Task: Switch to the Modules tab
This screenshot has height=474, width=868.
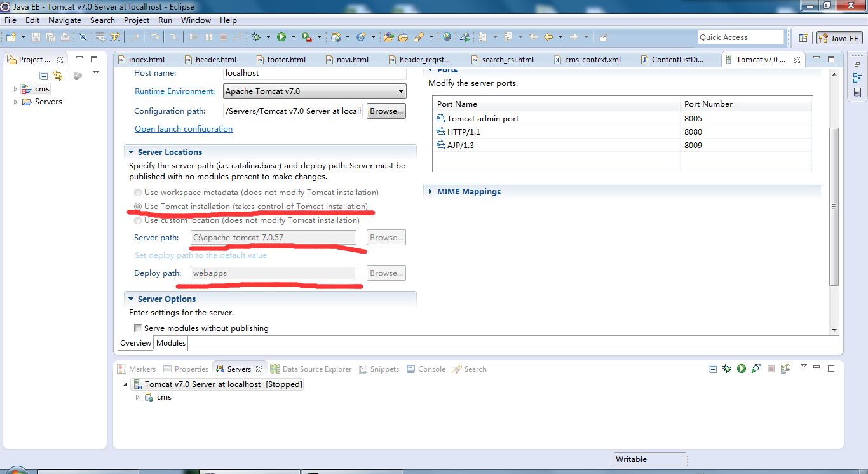Action: coord(171,343)
